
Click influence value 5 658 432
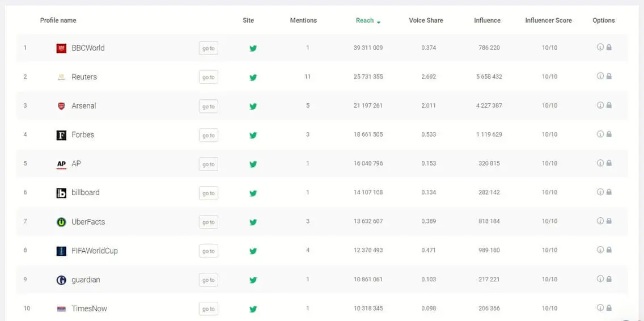(489, 77)
